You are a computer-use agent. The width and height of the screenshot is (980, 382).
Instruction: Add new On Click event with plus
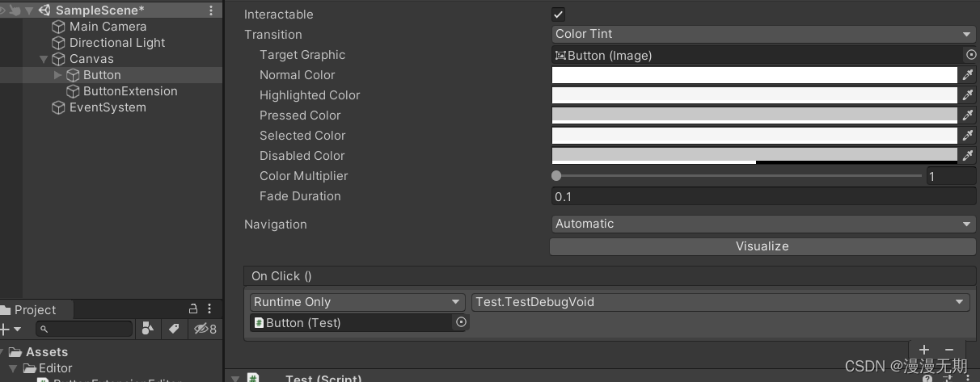point(924,350)
